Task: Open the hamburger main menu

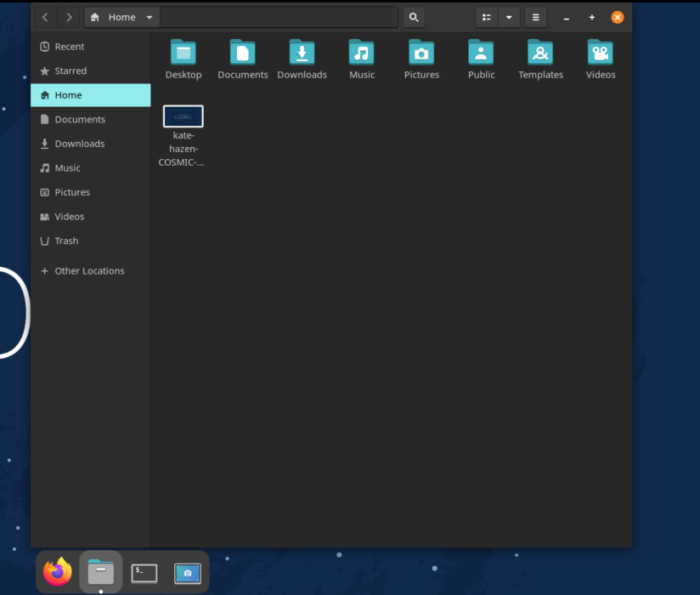Action: [536, 17]
